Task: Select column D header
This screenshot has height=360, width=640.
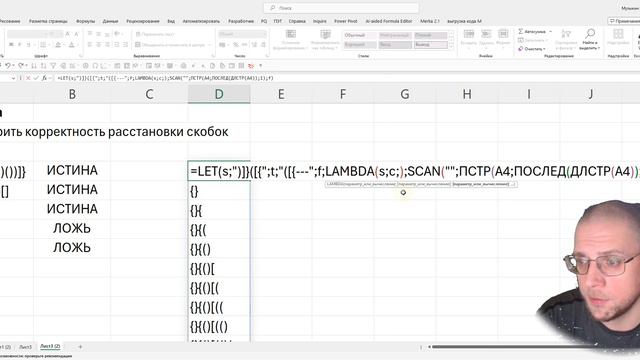Action: point(219,94)
